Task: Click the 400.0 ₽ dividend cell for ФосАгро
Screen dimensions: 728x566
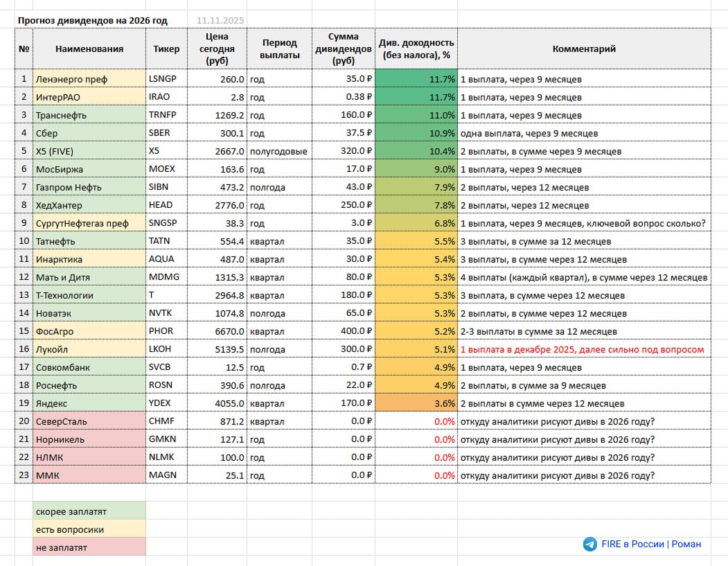Action: point(344,331)
